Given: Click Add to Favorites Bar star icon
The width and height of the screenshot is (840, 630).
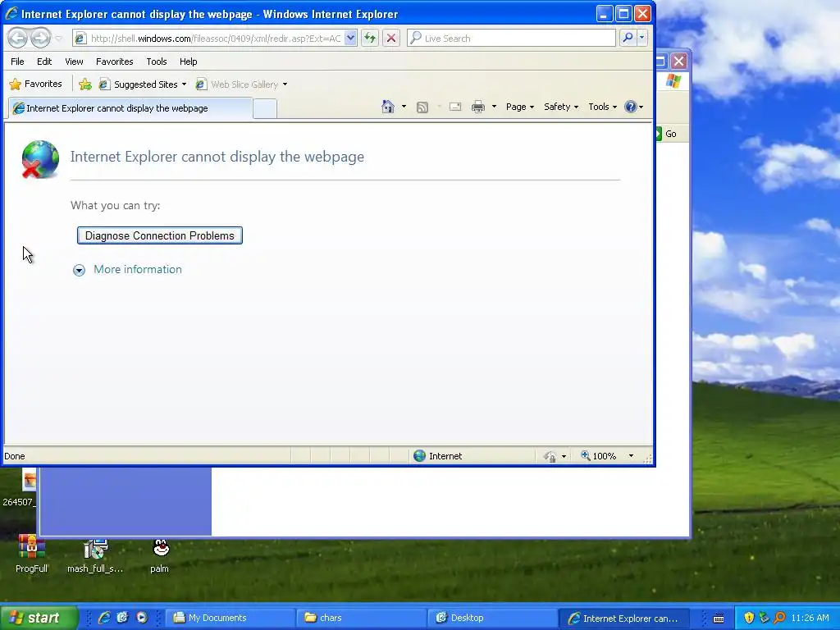Looking at the screenshot, I should 85,84.
